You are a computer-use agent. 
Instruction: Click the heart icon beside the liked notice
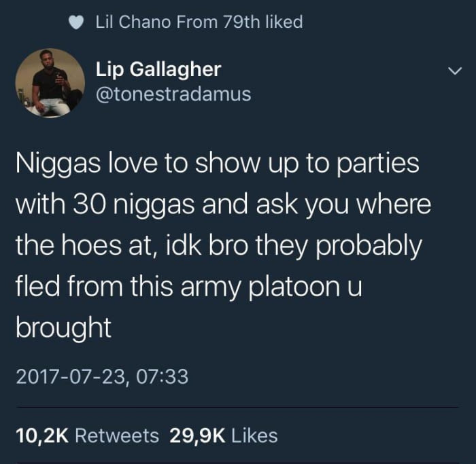click(x=76, y=22)
